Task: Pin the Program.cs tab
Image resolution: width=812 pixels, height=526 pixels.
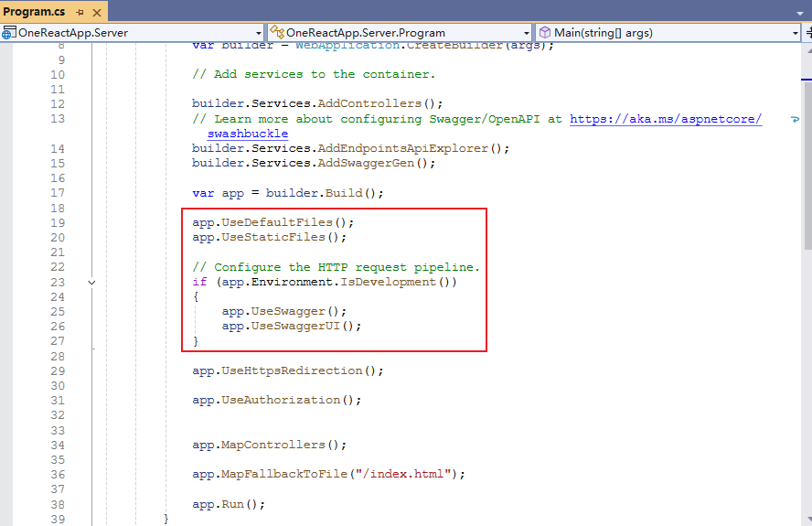Action: pos(80,12)
